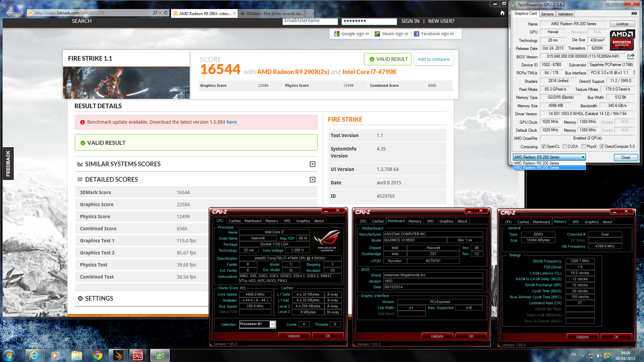
Task: Click the Steam sign in button
Action: tap(391, 34)
